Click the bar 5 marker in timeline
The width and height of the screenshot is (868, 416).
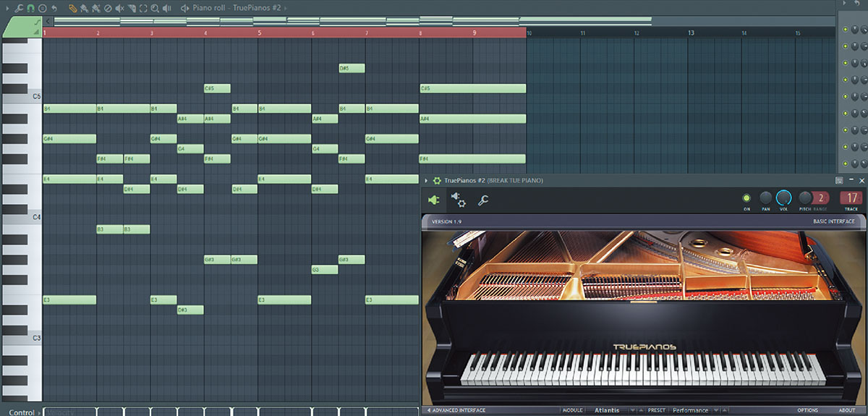[260, 33]
